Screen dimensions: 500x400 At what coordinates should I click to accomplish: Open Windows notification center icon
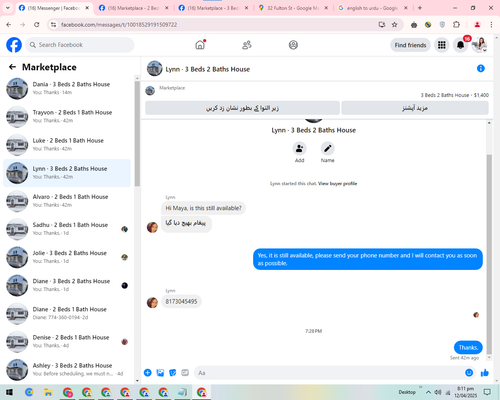[x=487, y=392]
